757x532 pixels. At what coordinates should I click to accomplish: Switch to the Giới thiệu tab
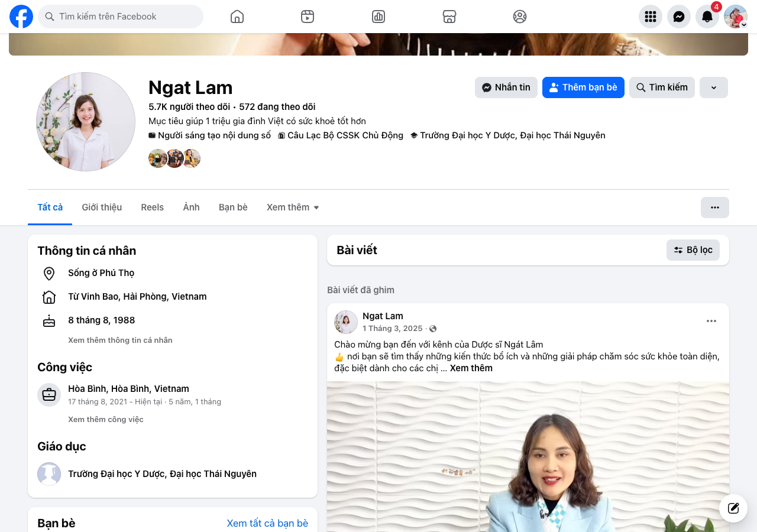coord(102,207)
